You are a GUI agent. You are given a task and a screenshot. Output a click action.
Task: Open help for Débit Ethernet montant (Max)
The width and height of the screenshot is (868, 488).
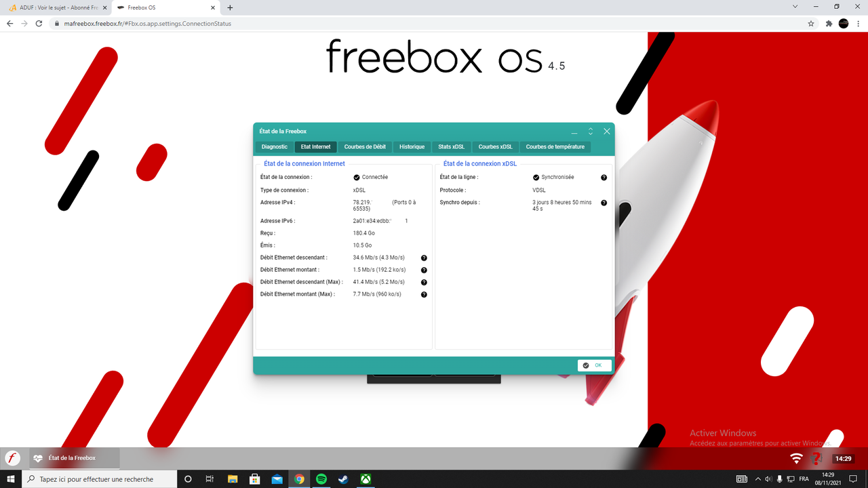click(424, 295)
